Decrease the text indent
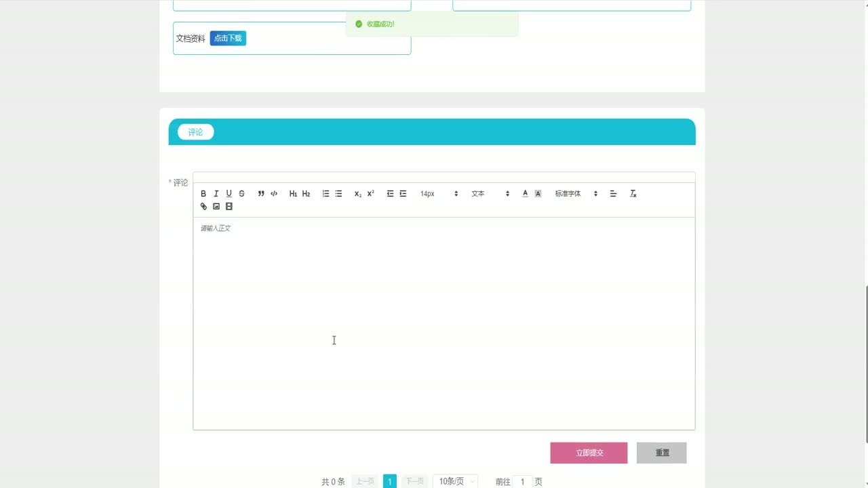868x488 pixels. tap(390, 194)
